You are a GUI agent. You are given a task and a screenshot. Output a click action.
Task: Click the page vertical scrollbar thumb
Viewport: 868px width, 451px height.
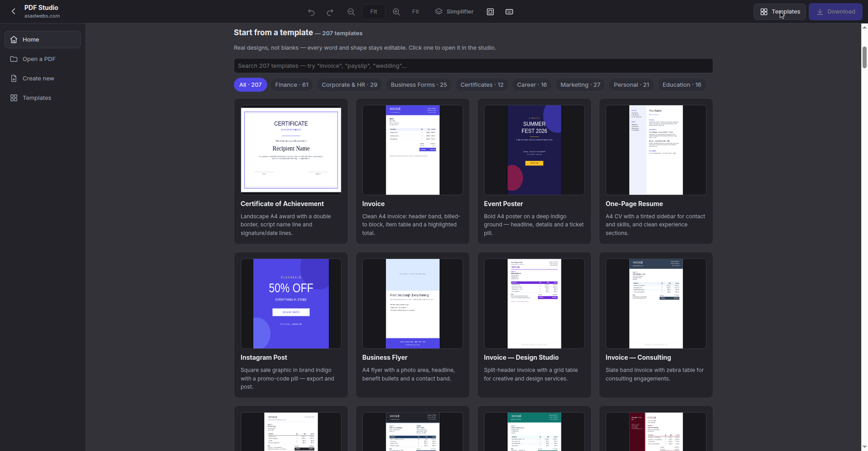point(864,57)
